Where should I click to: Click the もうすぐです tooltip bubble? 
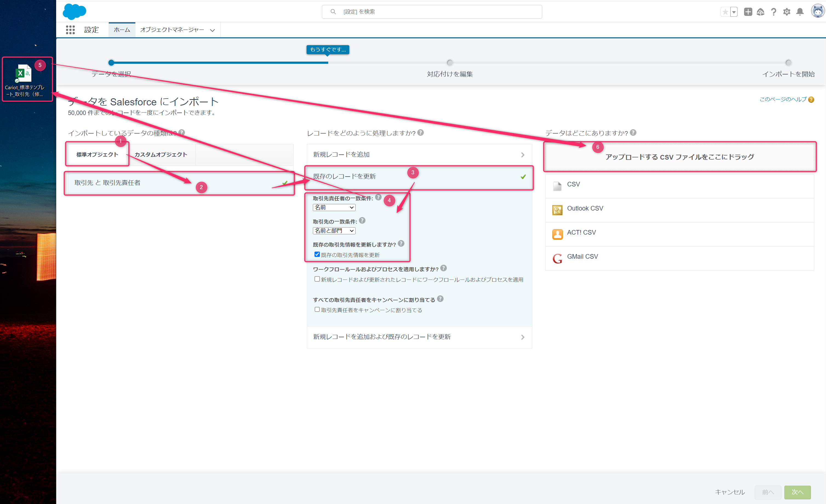tap(327, 50)
